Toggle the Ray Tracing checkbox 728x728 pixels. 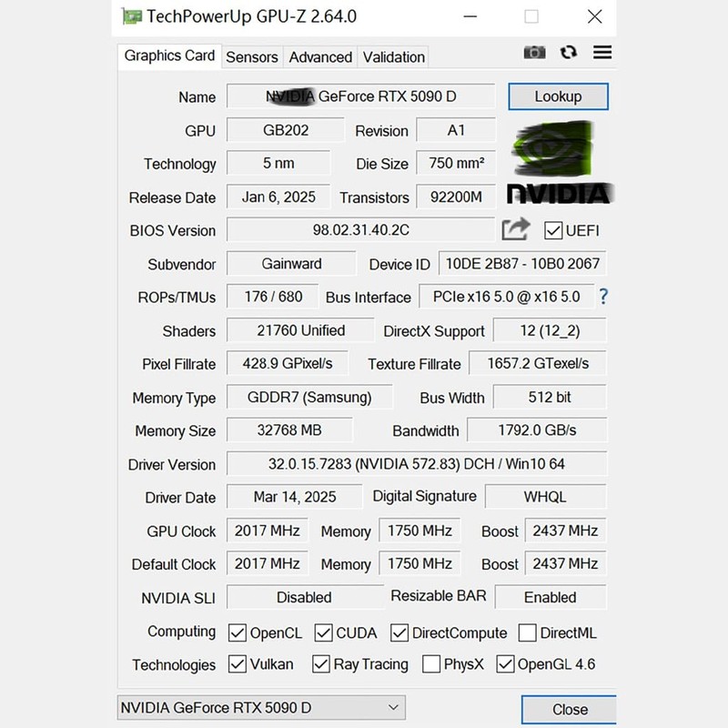(x=321, y=664)
